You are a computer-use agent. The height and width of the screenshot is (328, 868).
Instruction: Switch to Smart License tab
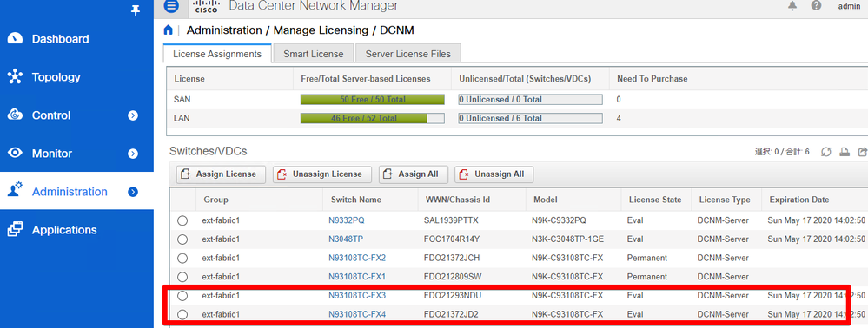[314, 54]
